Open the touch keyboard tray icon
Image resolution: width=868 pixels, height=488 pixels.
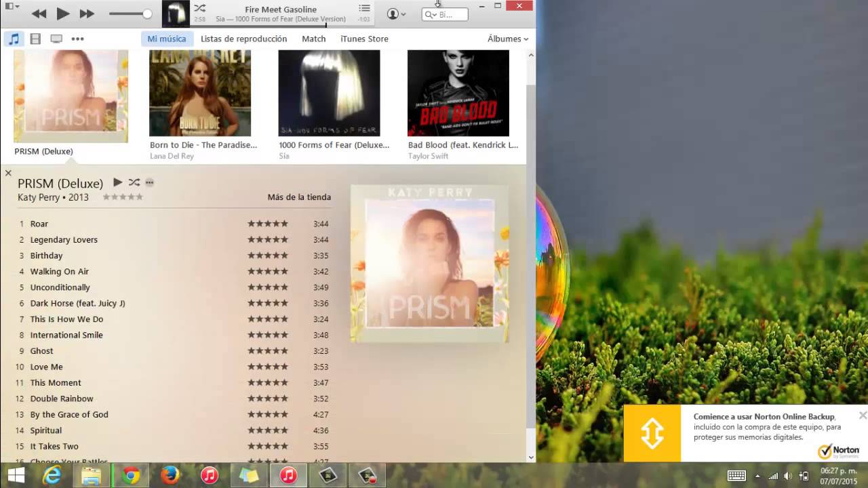point(736,476)
